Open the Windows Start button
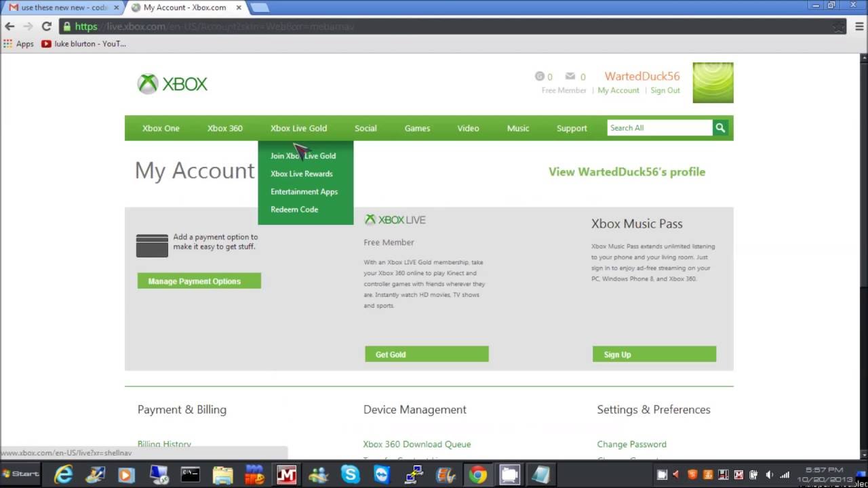868x488 pixels. click(x=21, y=474)
